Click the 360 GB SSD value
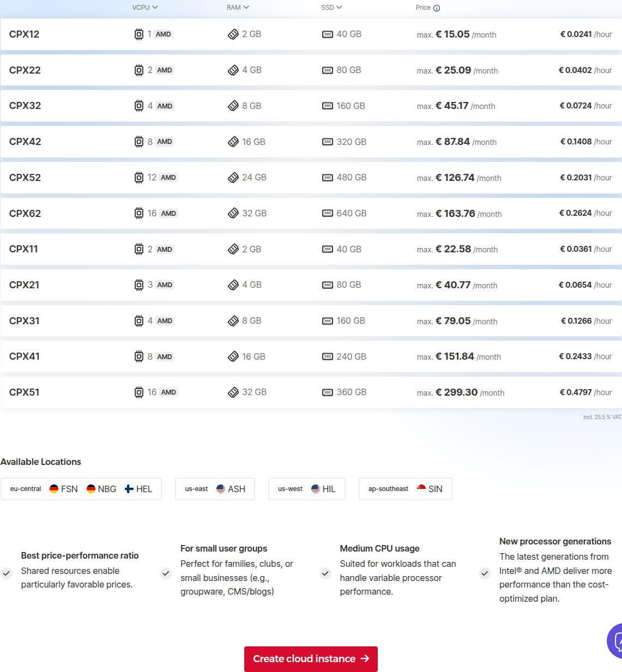622x672 pixels. click(x=352, y=392)
